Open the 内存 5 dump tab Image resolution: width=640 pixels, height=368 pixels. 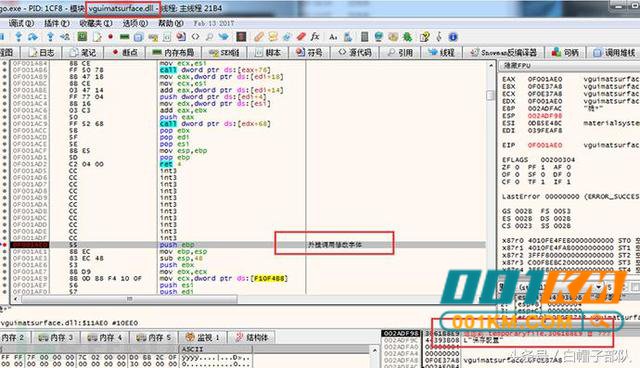153,337
